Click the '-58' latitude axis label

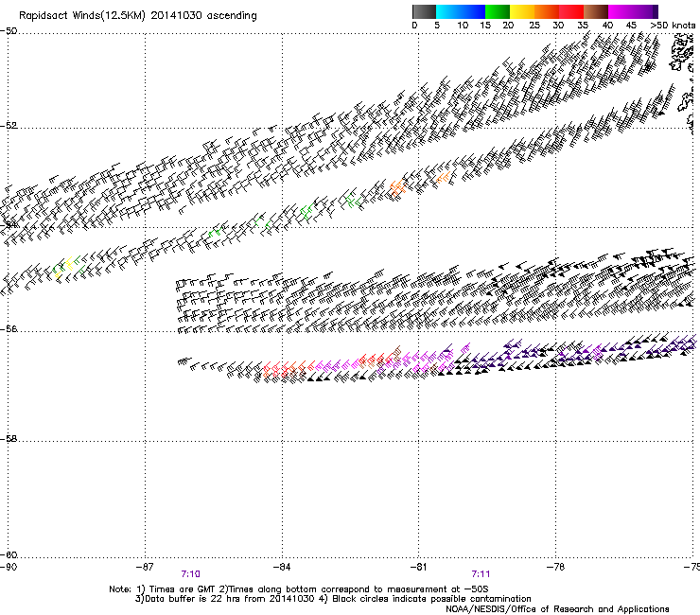point(9,439)
